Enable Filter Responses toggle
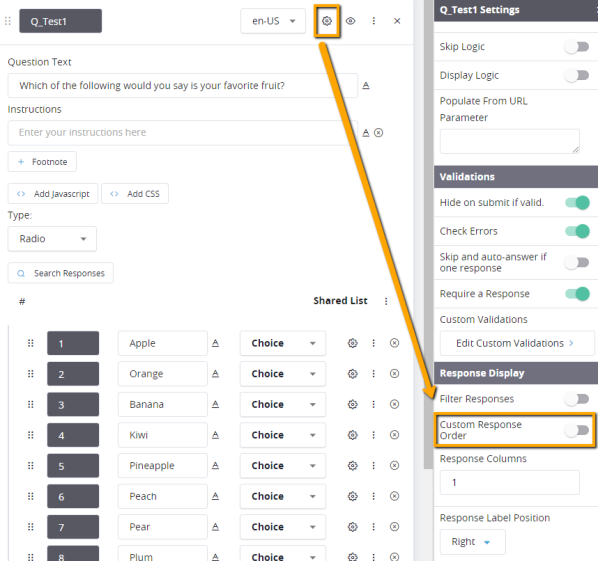This screenshot has width=598, height=561. 577,399
